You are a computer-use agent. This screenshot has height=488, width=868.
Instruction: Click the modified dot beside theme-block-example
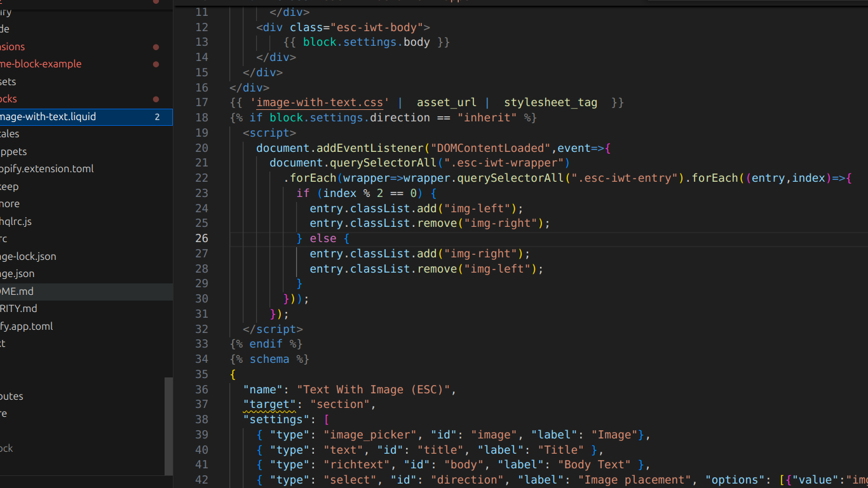tap(156, 64)
